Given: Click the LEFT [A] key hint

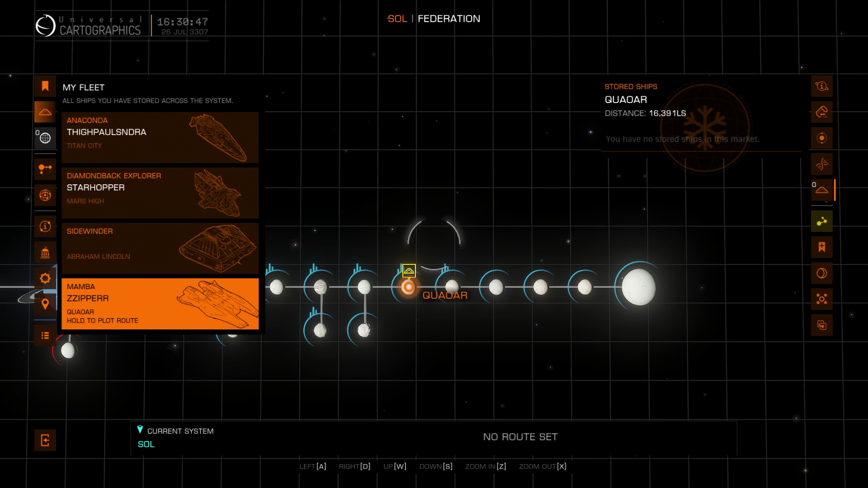Looking at the screenshot, I should [312, 466].
